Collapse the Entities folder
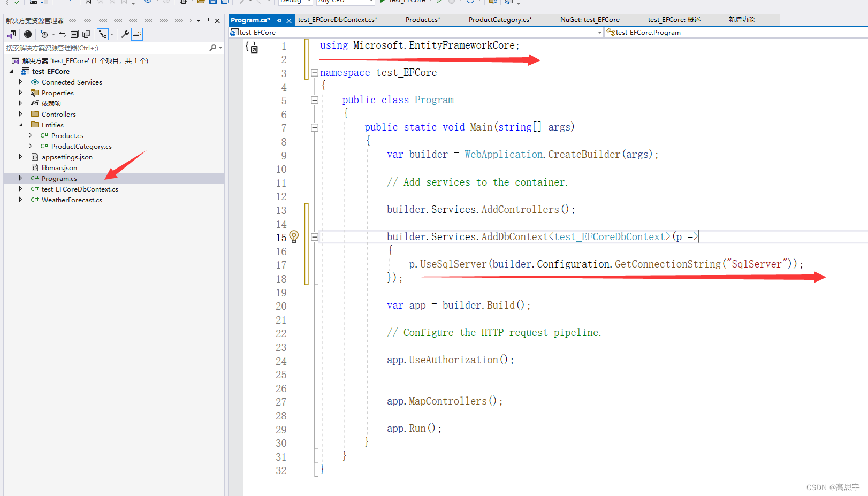 click(20, 125)
